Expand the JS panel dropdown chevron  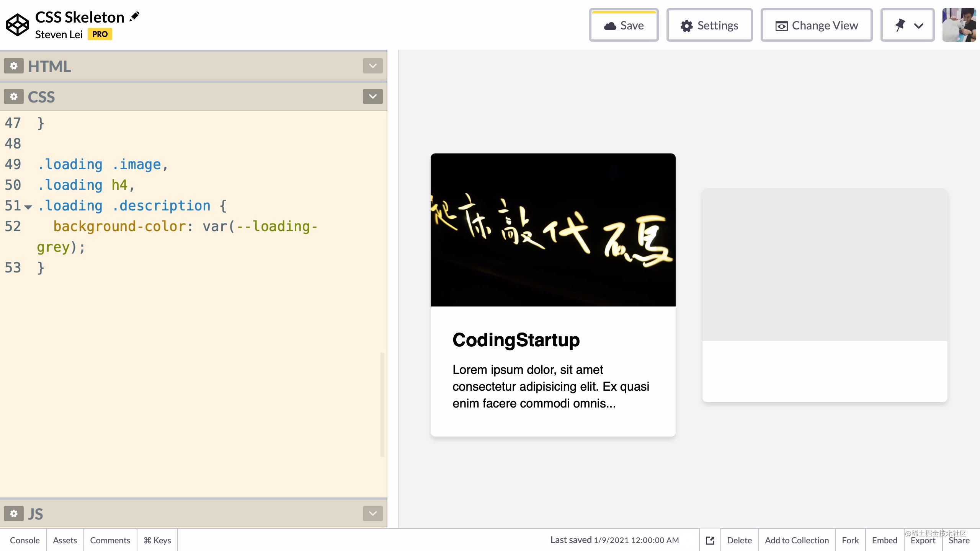pyautogui.click(x=373, y=514)
